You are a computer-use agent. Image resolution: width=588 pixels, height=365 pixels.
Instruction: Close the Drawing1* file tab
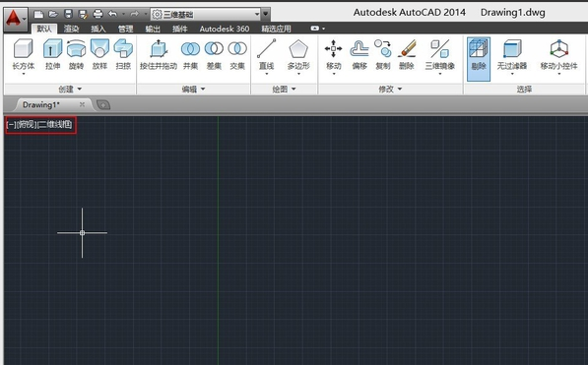click(82, 104)
